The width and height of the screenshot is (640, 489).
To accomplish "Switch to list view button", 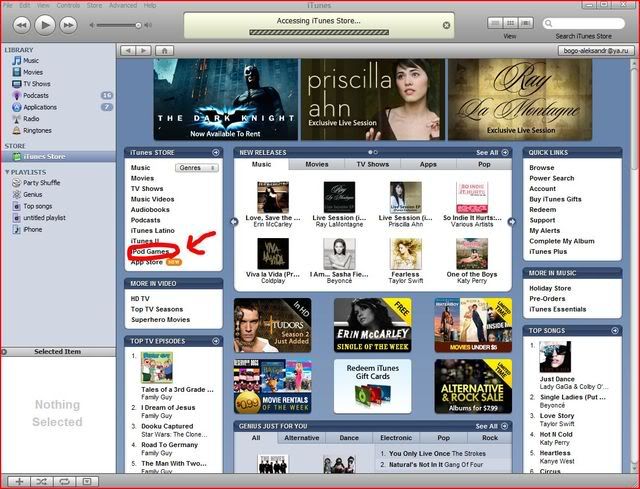I will [495, 23].
